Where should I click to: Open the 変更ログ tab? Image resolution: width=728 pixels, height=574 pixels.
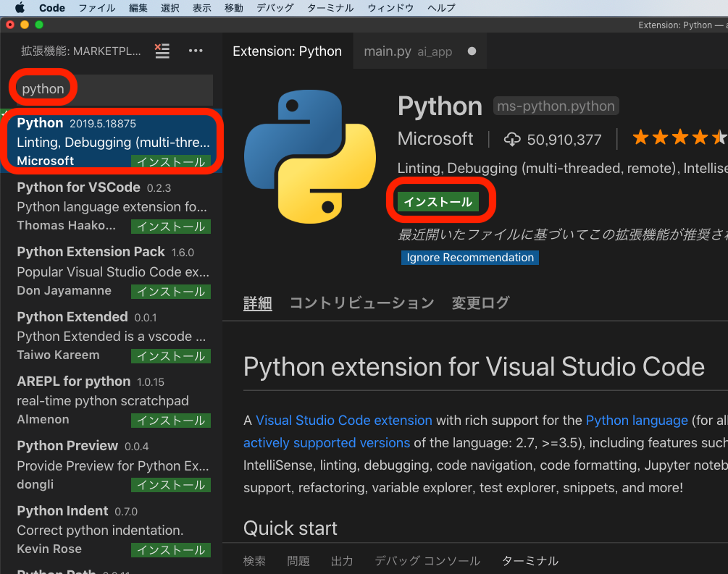(480, 303)
